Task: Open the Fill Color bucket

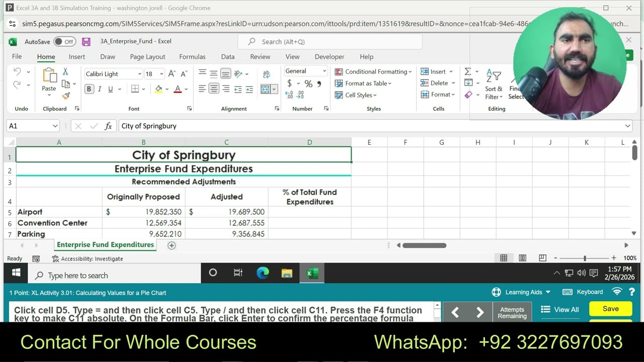Action: pyautogui.click(x=158, y=89)
